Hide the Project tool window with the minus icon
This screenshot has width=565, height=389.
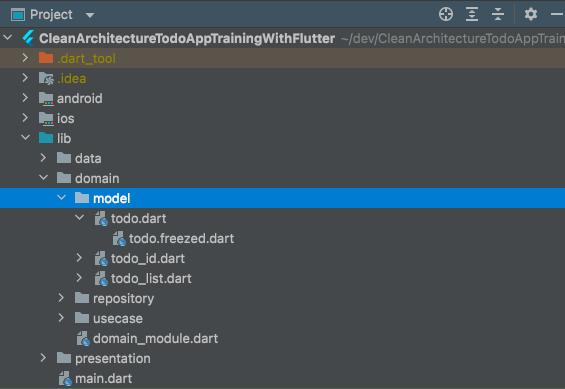tap(557, 14)
